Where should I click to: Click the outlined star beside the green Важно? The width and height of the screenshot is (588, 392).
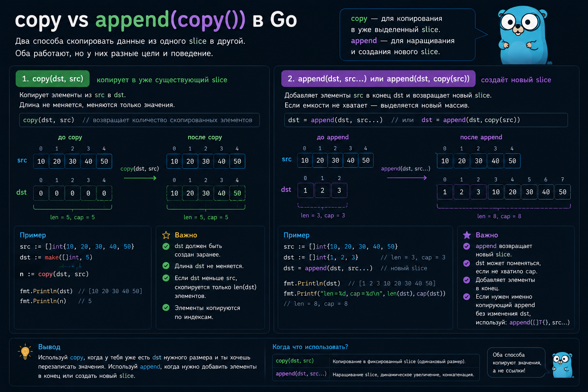166,235
